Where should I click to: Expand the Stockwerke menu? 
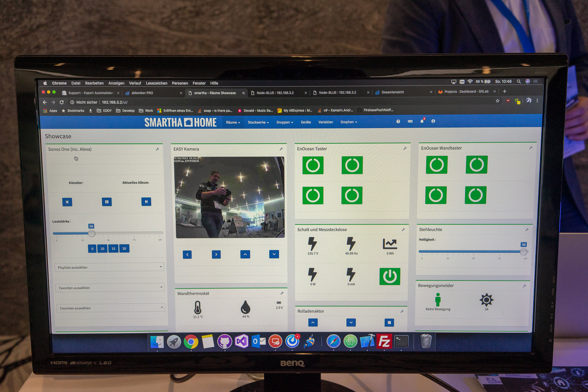[258, 123]
